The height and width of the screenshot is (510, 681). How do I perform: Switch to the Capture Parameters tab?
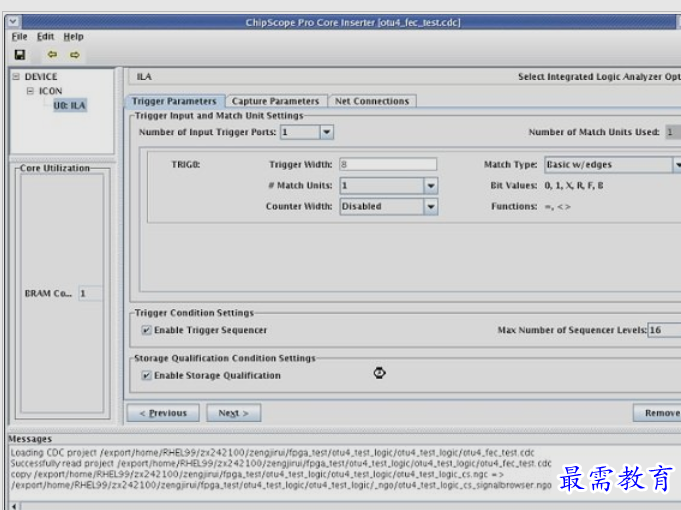275,101
